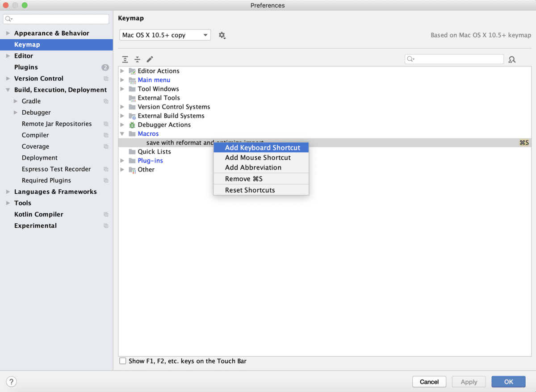Expand the Version Control settings section
This screenshot has height=392, width=536.
[8, 79]
